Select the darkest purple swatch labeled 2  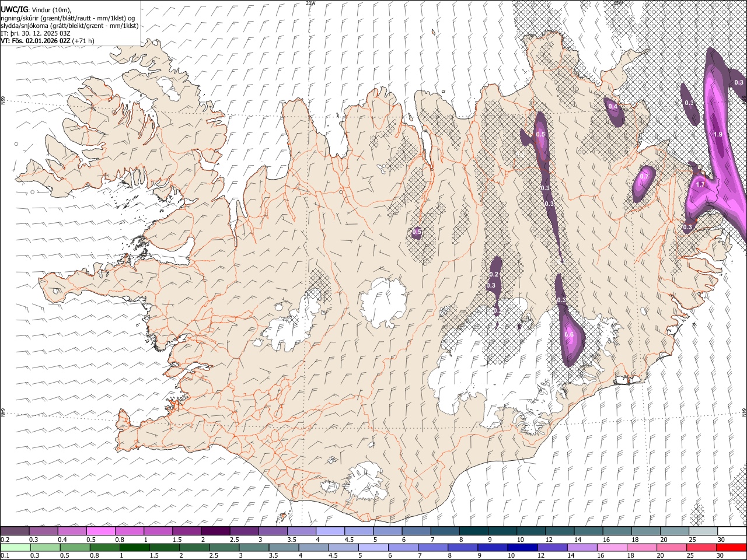click(215, 531)
